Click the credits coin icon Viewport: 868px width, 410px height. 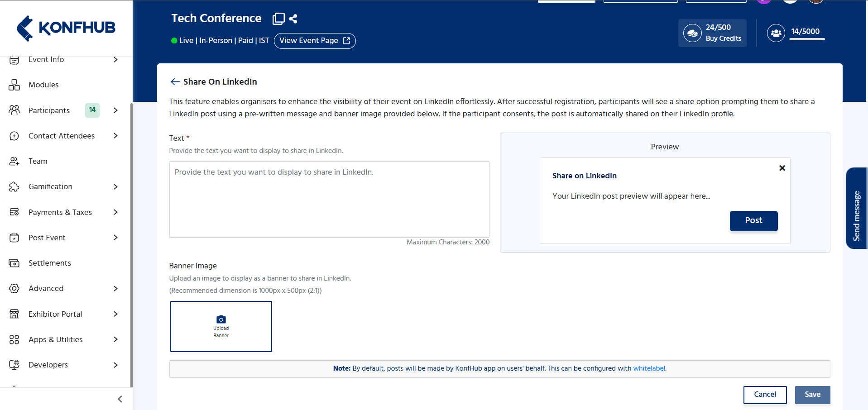pos(692,33)
